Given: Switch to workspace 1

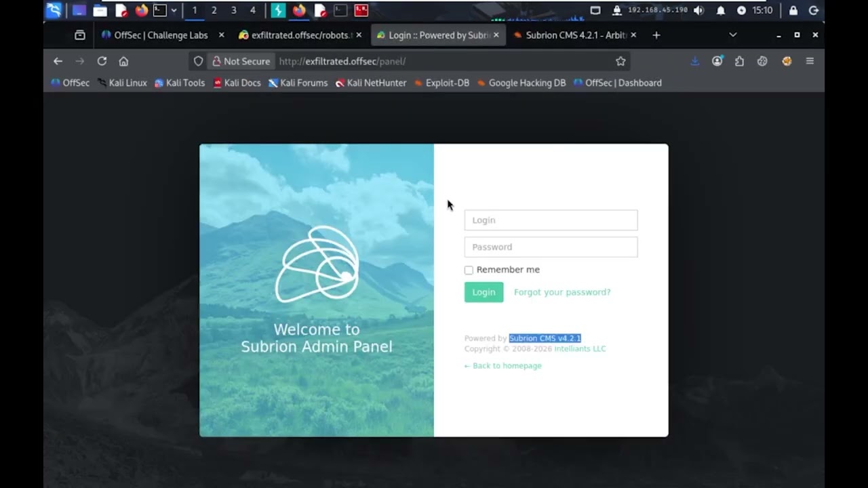Looking at the screenshot, I should coord(195,10).
